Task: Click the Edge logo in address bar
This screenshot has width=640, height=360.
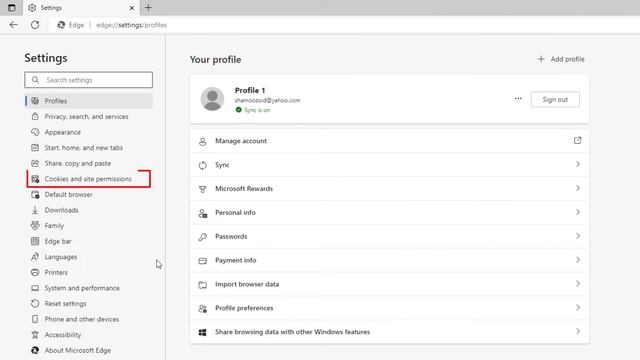Action: point(61,25)
